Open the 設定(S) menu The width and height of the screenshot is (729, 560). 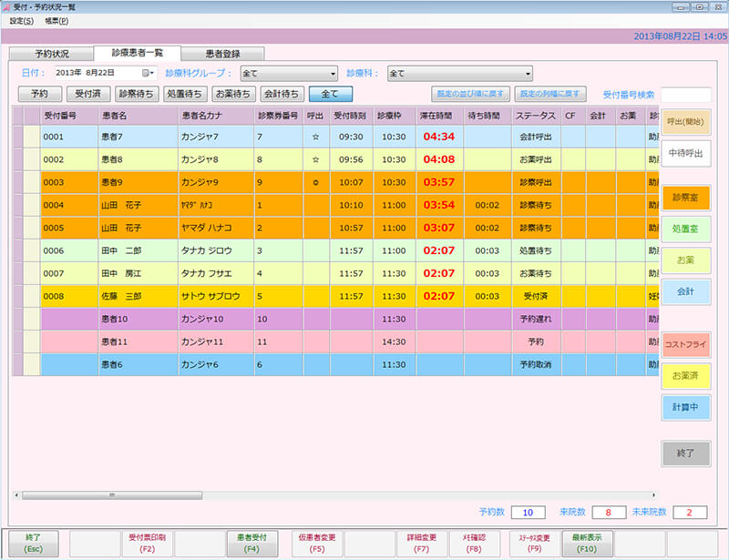(21, 21)
